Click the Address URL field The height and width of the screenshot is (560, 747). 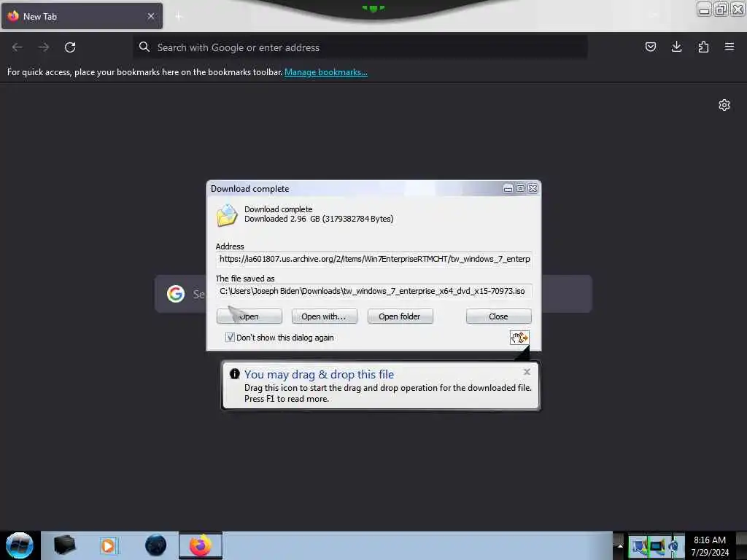click(374, 259)
